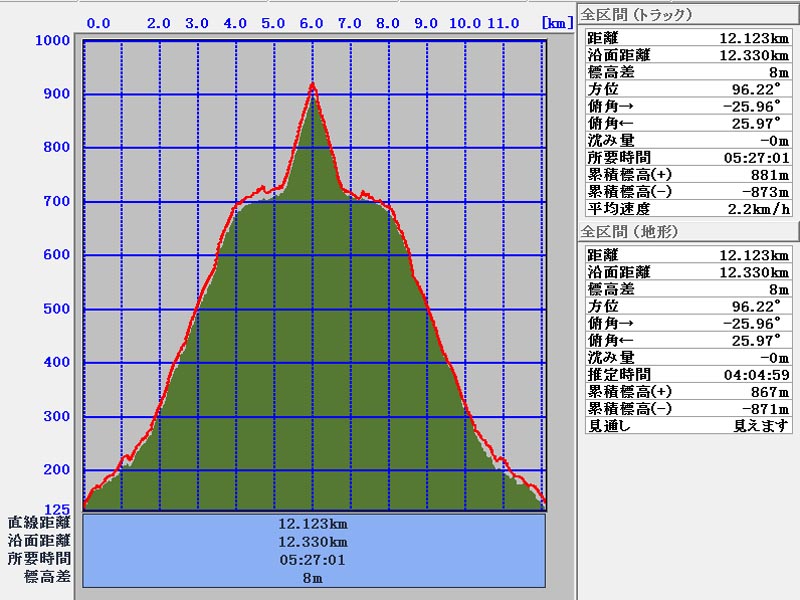Click the 500 label on elevation axis
Viewport: 800px width, 600px height.
[56, 309]
